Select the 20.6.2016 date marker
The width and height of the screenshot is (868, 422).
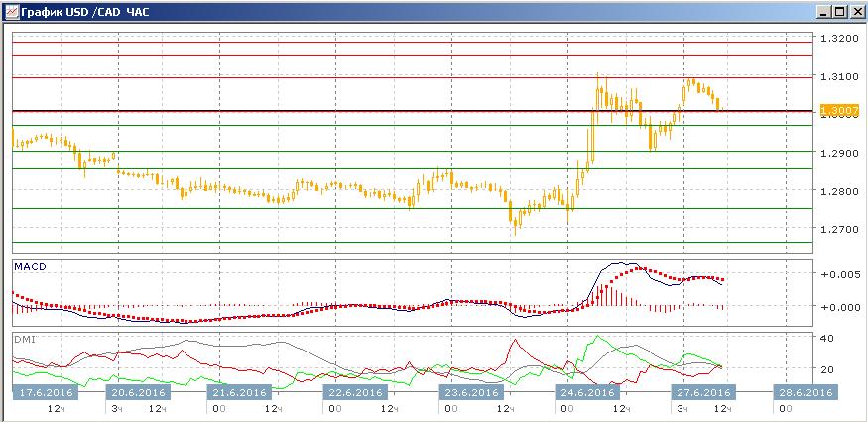point(139,392)
